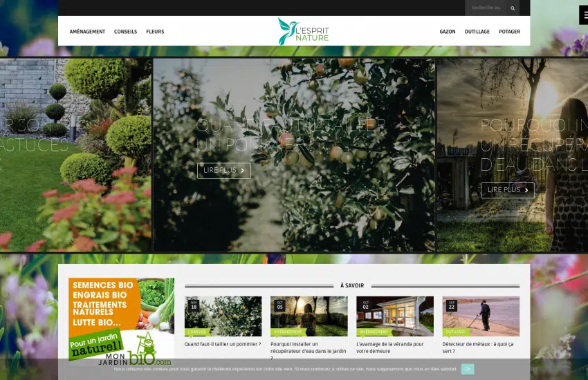588x380 pixels.
Task: Open the Aménagement menu
Action: pos(87,32)
